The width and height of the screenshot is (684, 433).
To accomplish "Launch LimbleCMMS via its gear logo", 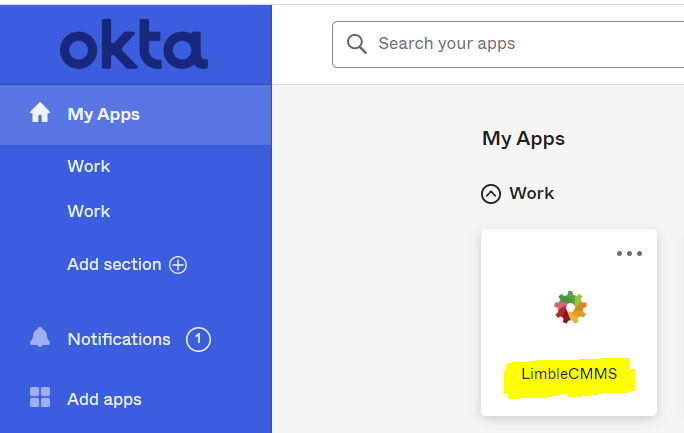I will 570,307.
